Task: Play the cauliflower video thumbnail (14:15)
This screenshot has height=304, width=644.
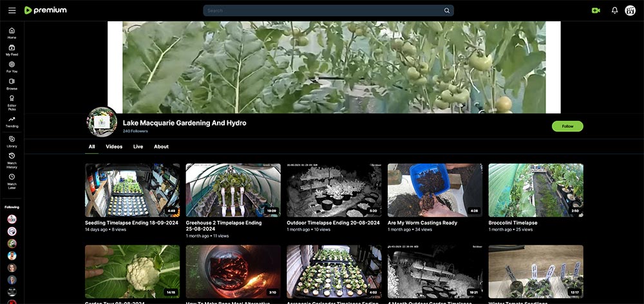Action: click(x=132, y=272)
